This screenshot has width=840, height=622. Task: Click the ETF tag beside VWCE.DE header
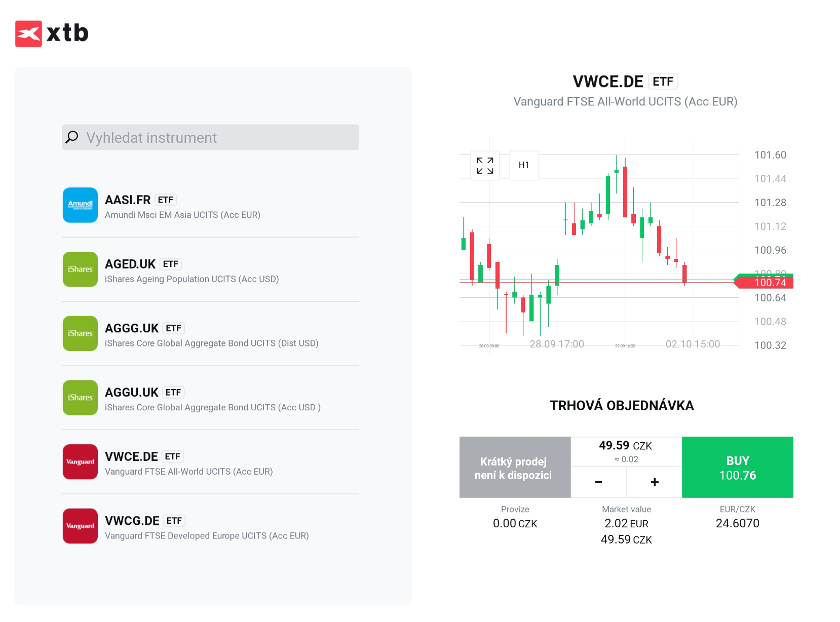point(663,82)
